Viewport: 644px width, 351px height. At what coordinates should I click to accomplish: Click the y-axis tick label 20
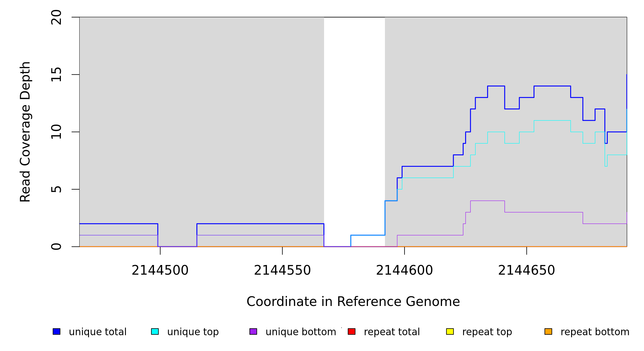(x=56, y=17)
